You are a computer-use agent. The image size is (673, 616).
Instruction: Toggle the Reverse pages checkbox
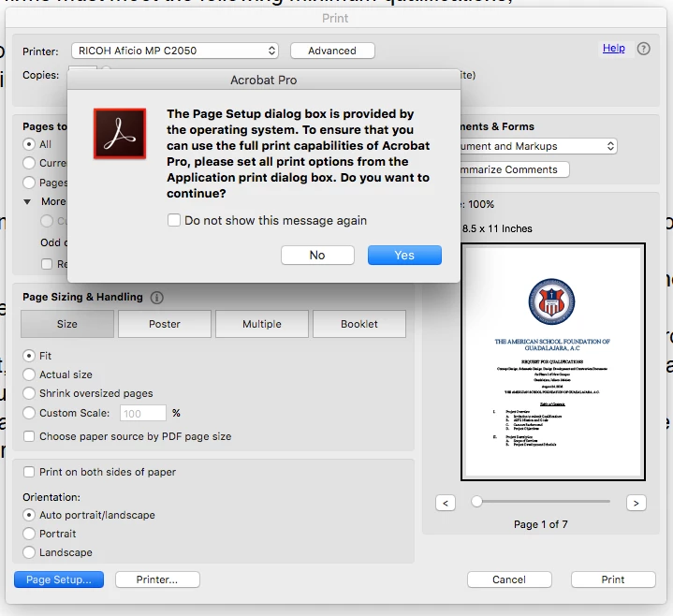[47, 264]
